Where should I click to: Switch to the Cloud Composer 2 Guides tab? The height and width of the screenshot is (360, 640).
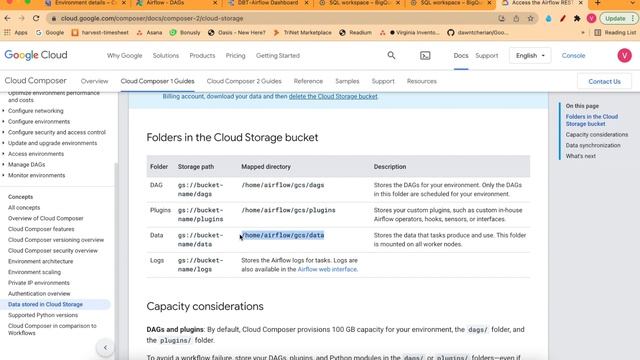tap(244, 81)
